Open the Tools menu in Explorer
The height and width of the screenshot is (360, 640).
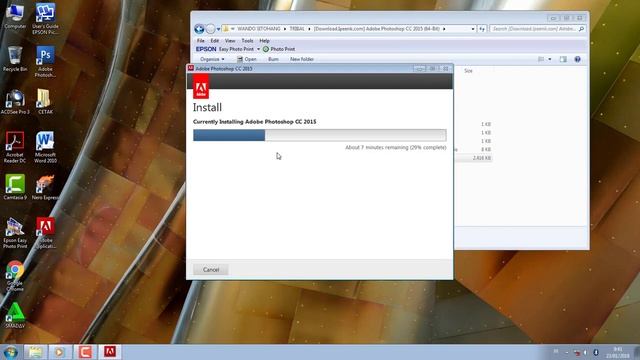pyautogui.click(x=247, y=41)
